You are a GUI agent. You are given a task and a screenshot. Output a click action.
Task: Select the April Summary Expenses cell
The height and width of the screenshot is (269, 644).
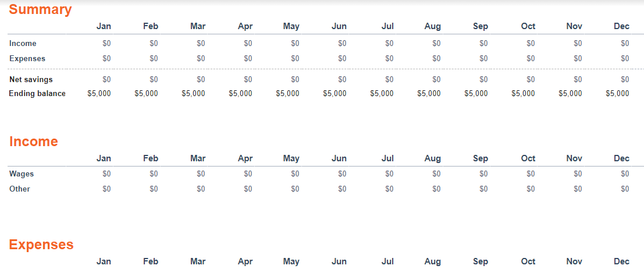(x=248, y=59)
